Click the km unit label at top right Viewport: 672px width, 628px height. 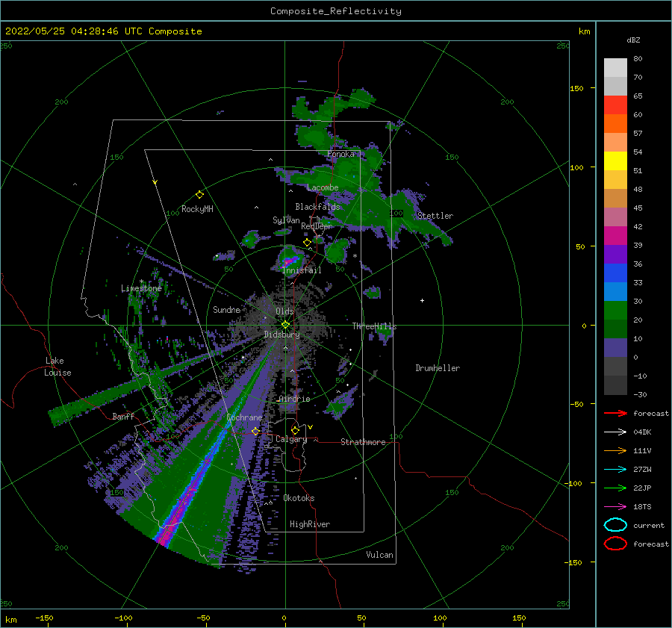(584, 31)
